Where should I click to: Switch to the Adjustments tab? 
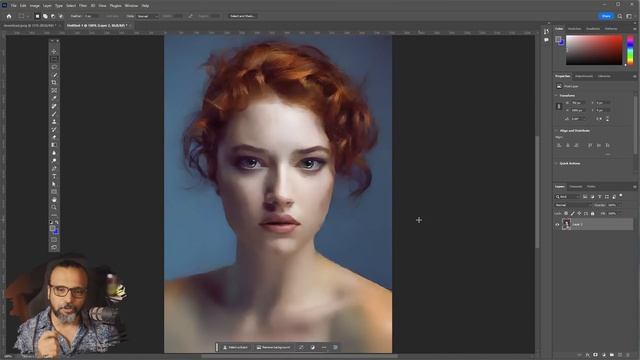pyautogui.click(x=584, y=76)
